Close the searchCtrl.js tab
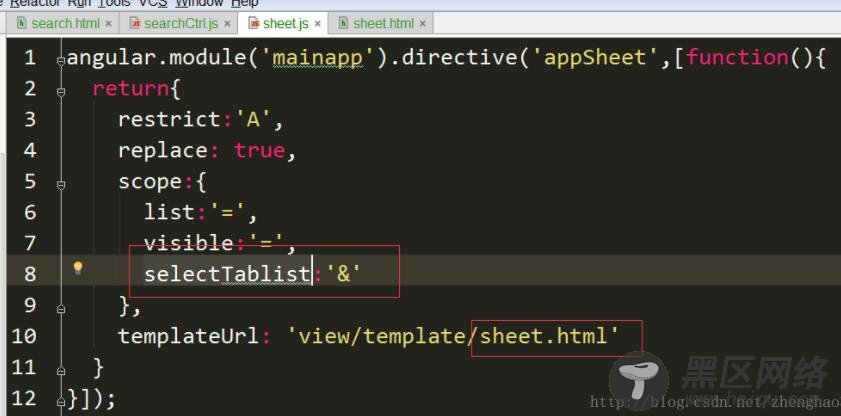841x416 pixels. 227,24
